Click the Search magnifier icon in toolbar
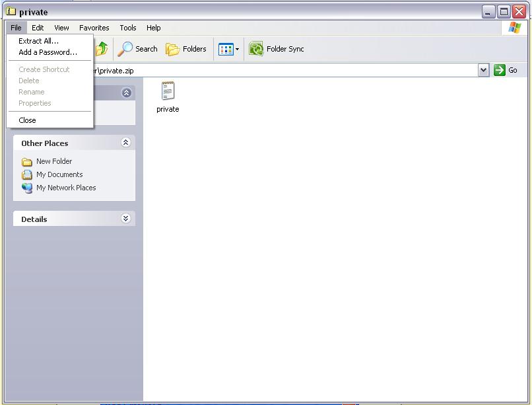Screen dimensions: 532x405 (x=125, y=49)
